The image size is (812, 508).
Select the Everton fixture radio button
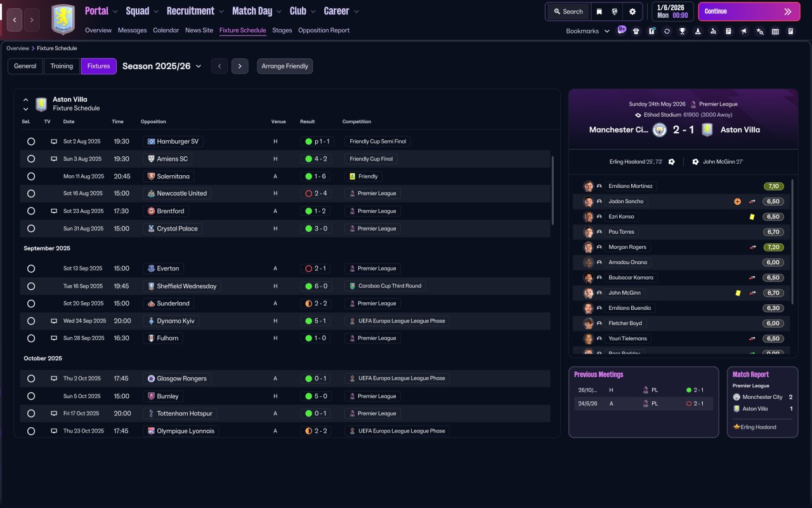click(31, 269)
